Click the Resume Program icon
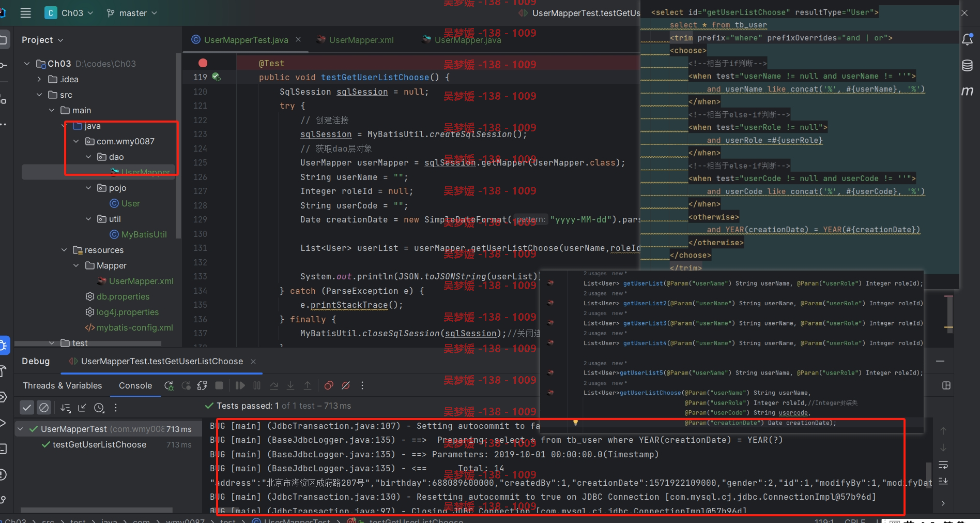 pyautogui.click(x=240, y=385)
